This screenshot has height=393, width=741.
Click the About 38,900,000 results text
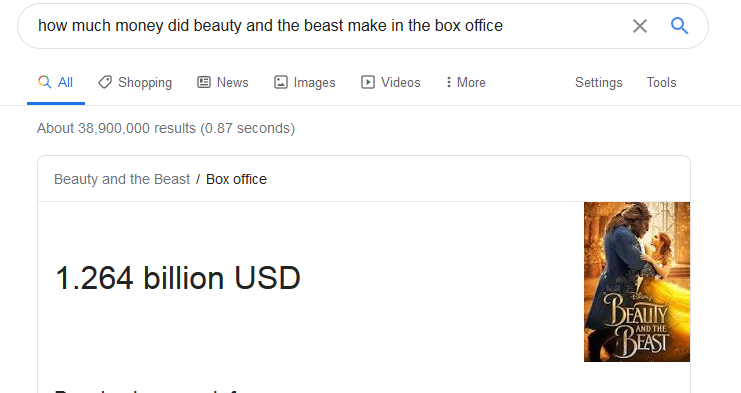tap(166, 128)
